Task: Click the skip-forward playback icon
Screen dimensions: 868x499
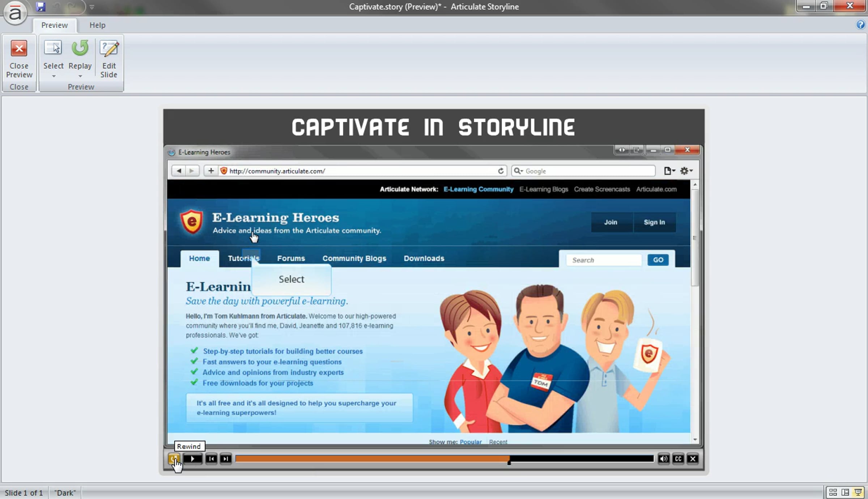Action: (x=226, y=459)
